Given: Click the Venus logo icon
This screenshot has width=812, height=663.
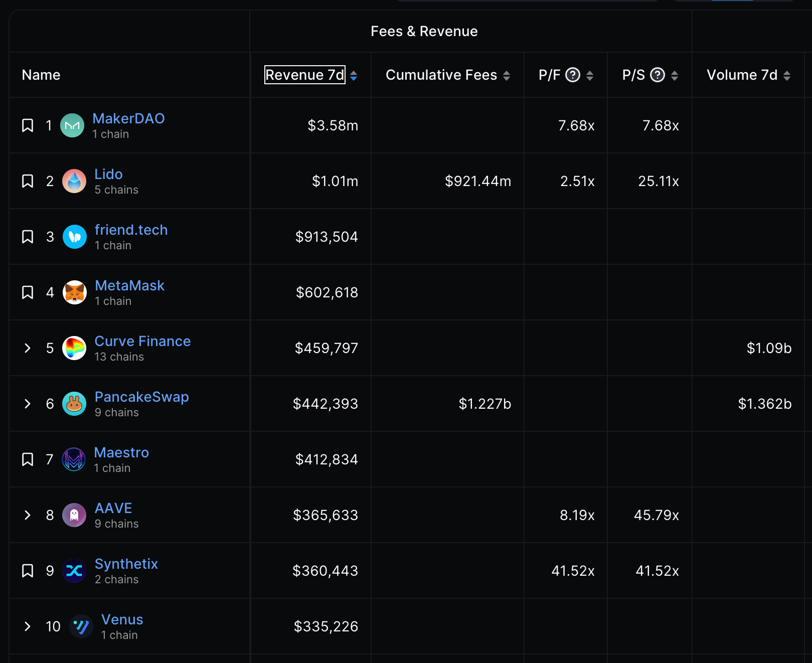Looking at the screenshot, I should pyautogui.click(x=81, y=626).
